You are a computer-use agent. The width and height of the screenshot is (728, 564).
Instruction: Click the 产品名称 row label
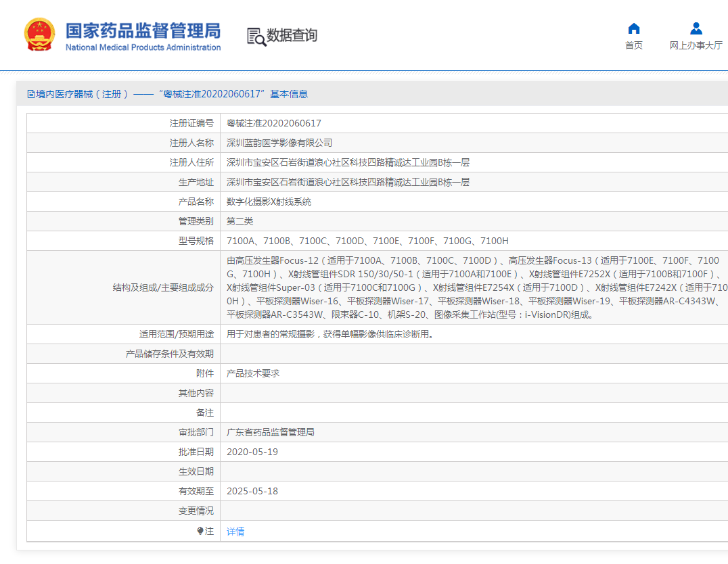[x=196, y=202]
